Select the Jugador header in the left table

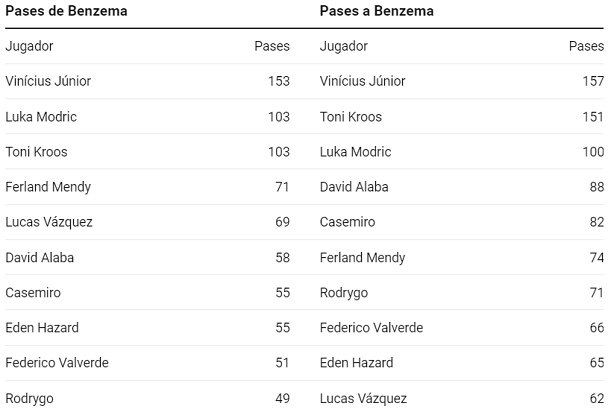29,46
